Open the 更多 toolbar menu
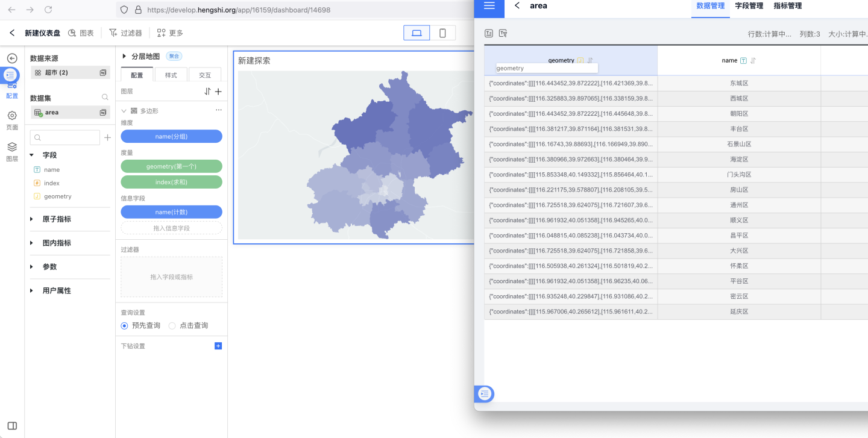Image resolution: width=868 pixels, height=438 pixels. point(170,33)
